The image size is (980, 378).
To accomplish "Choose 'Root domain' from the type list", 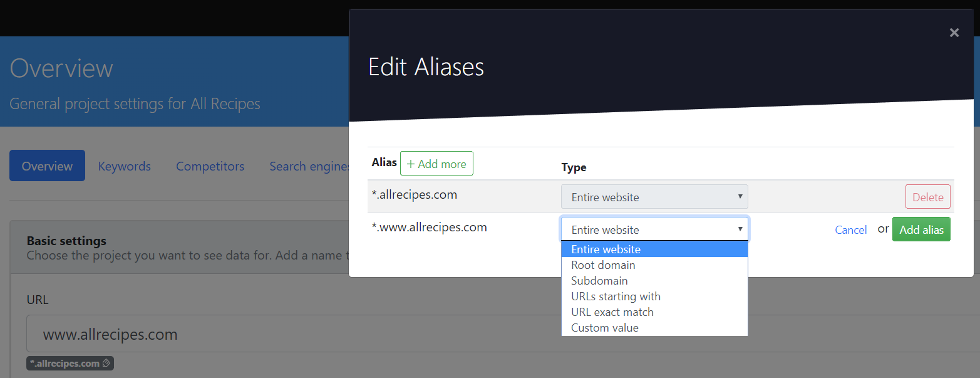I will pyautogui.click(x=654, y=265).
